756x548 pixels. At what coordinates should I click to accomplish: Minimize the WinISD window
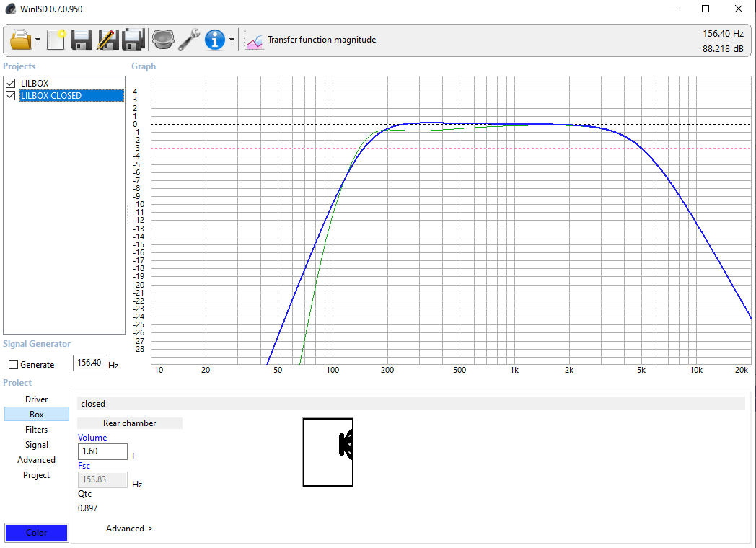[674, 9]
